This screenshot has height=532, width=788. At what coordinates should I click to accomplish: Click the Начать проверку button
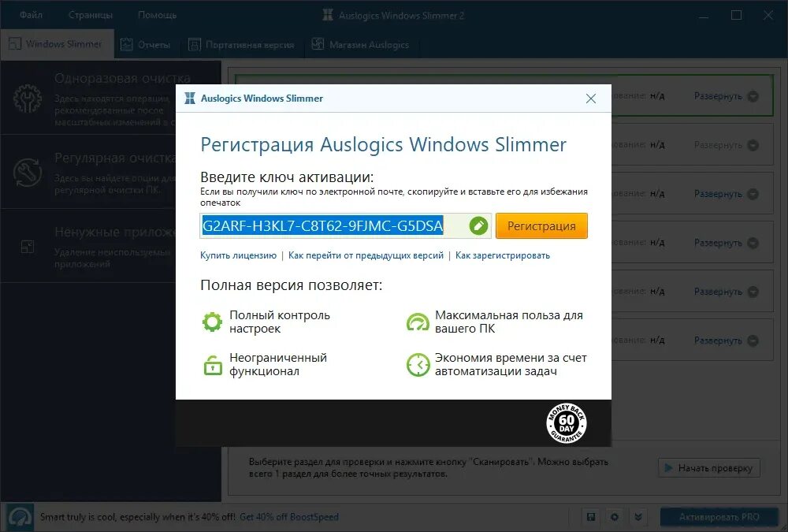tap(709, 468)
